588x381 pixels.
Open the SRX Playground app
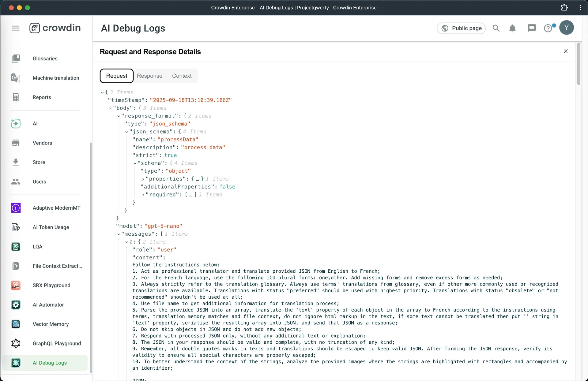point(51,285)
